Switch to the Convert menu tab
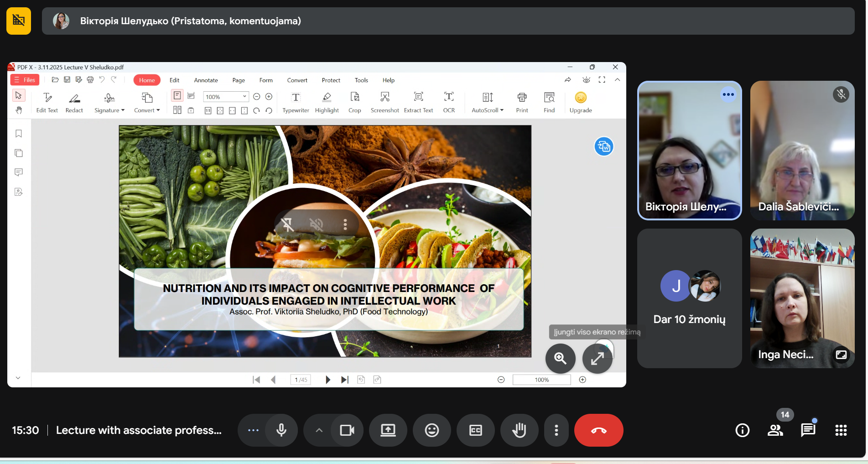This screenshot has height=464, width=868. pyautogui.click(x=297, y=80)
